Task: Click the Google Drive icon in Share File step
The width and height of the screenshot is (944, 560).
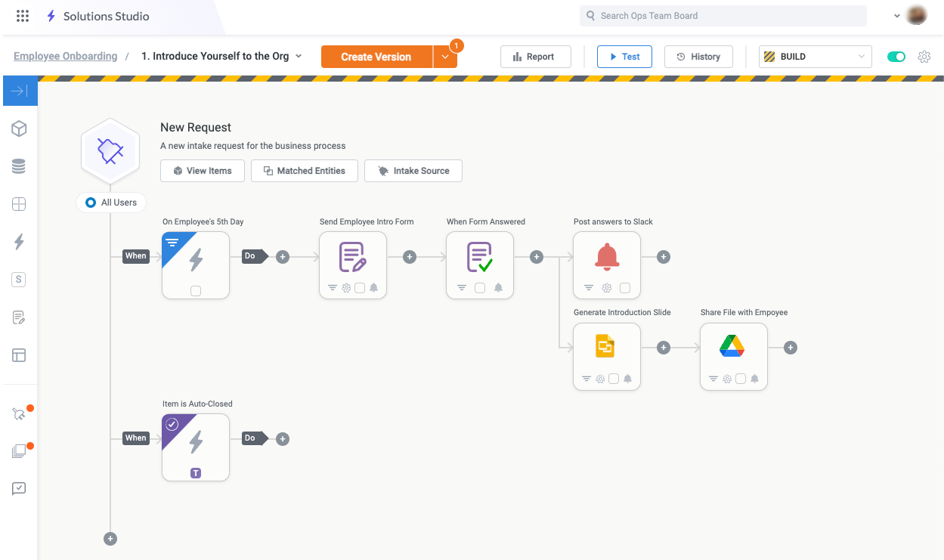Action: 733,345
